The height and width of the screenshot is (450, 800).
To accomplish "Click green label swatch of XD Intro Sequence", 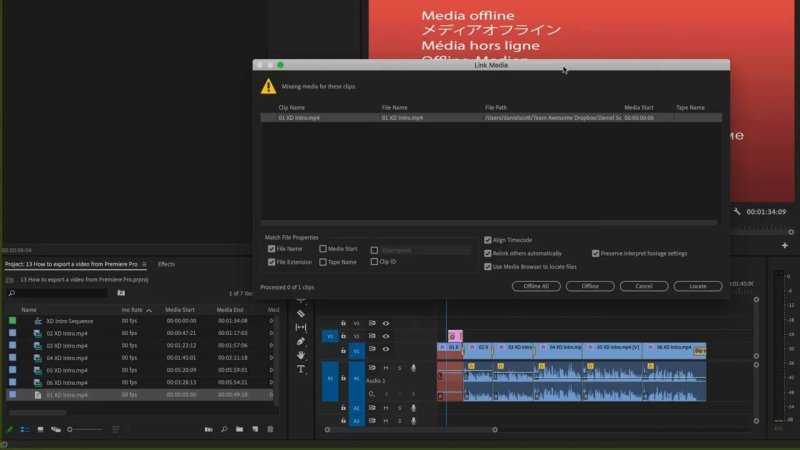I will [12, 321].
